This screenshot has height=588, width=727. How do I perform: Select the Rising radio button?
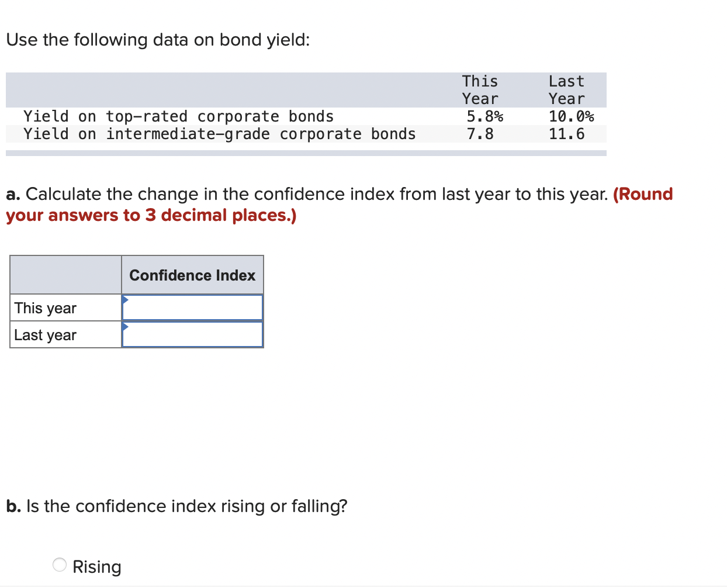pos(58,565)
